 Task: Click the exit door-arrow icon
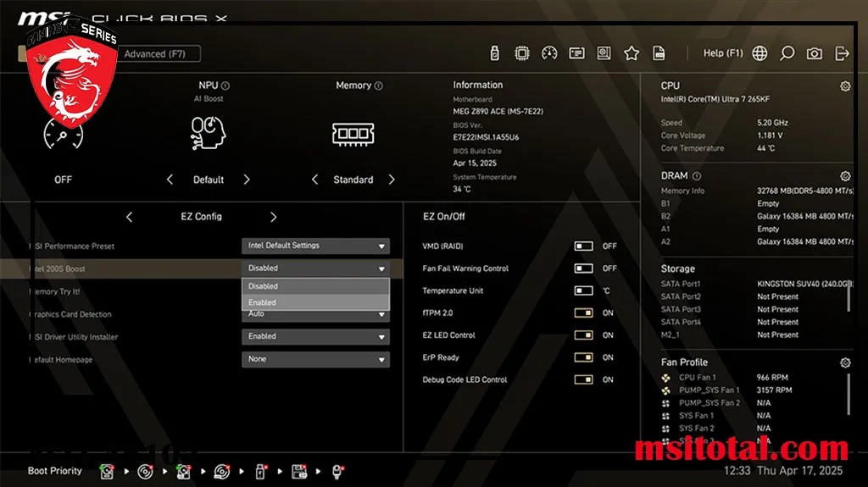[842, 53]
